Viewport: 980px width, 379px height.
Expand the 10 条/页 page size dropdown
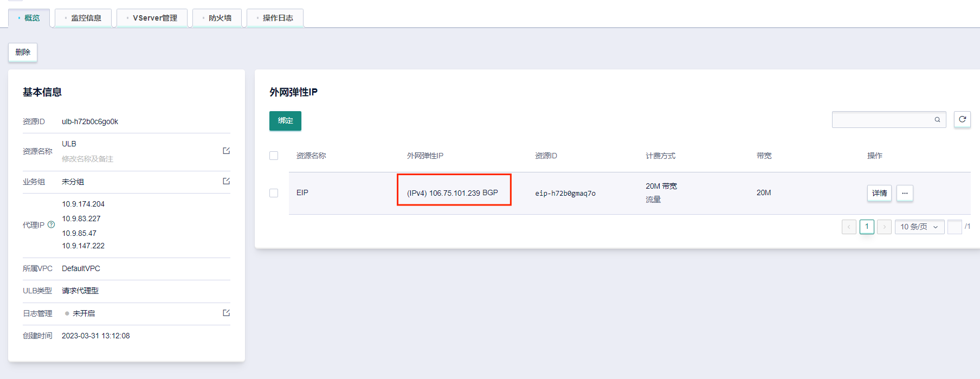pos(919,227)
